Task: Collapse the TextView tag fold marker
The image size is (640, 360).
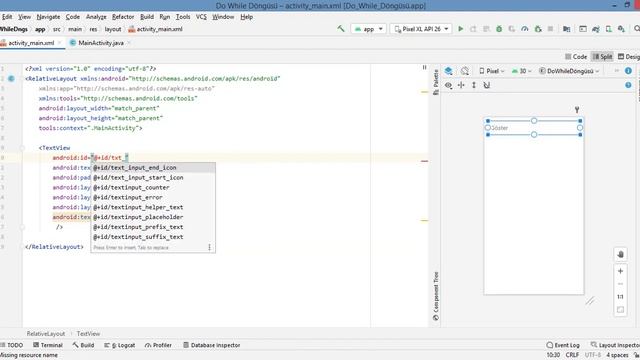Action: point(22,148)
